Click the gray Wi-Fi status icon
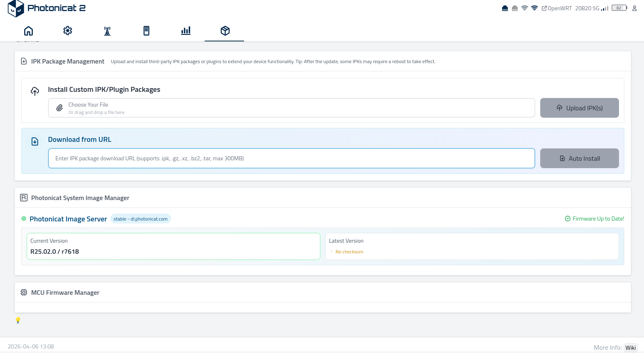644x353 pixels. pyautogui.click(x=525, y=8)
